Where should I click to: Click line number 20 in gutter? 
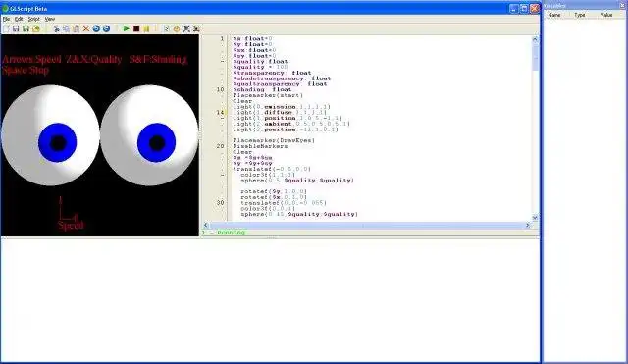point(220,146)
